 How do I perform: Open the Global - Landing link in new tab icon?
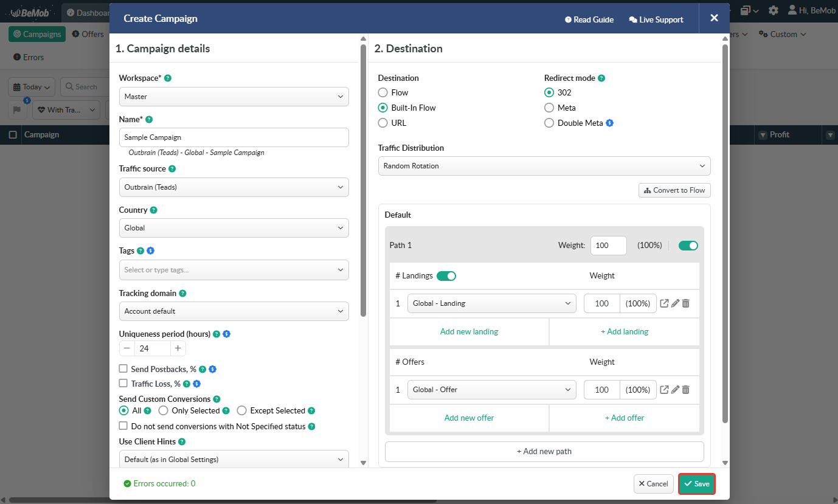pos(665,303)
